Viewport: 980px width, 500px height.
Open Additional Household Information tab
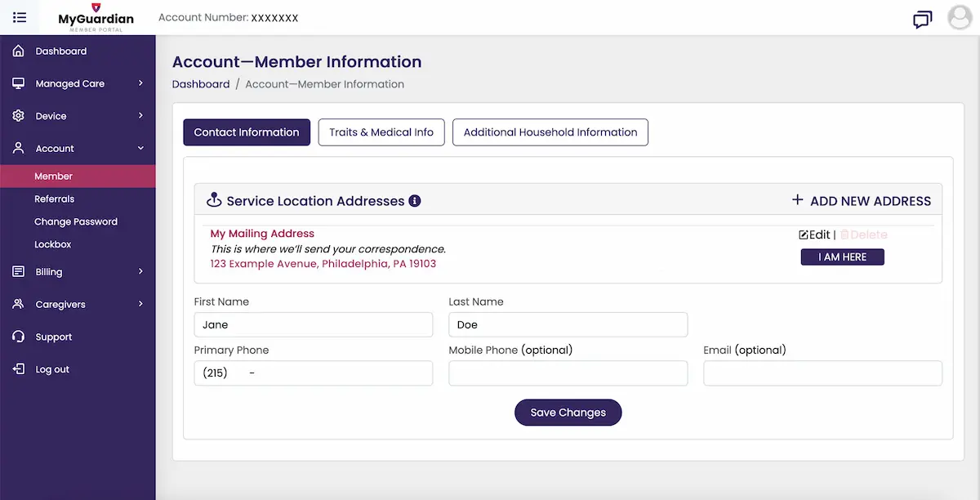pyautogui.click(x=550, y=132)
